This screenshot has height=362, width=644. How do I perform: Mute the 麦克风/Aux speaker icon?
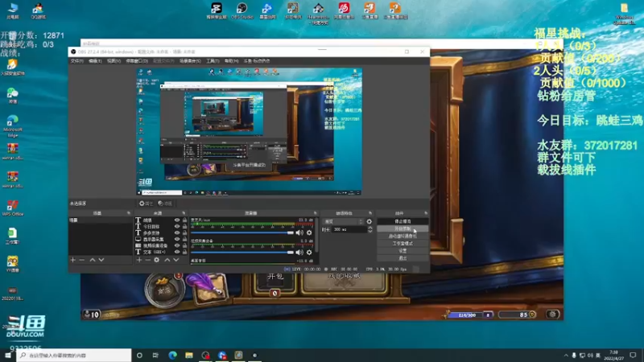pos(299,232)
